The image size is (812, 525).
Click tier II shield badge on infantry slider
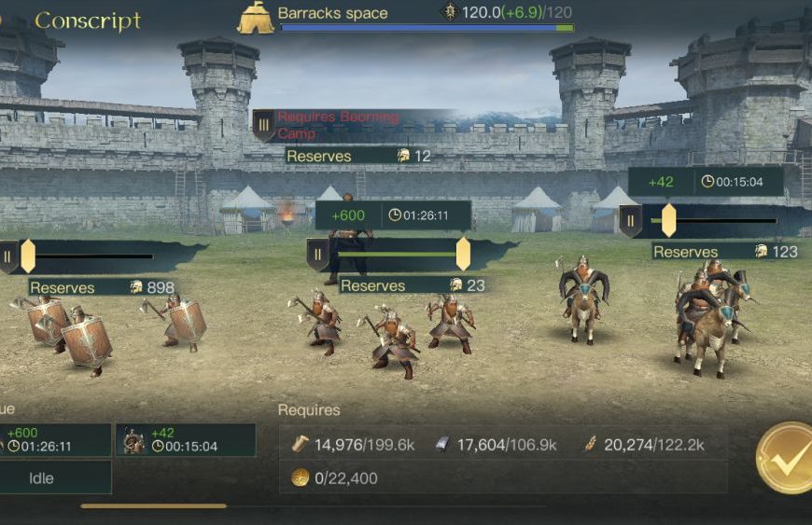pyautogui.click(x=8, y=256)
